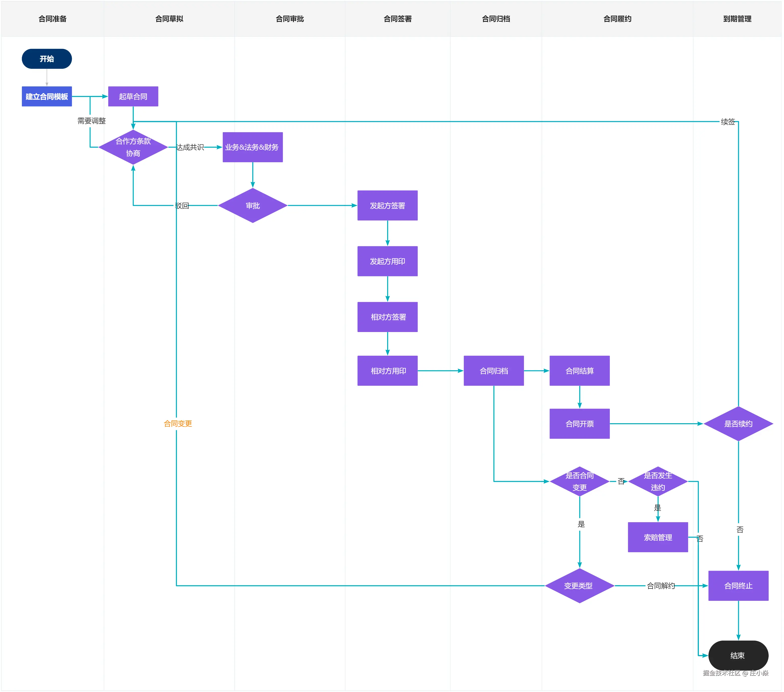The image size is (784, 692).
Task: Select the 建立合同模板 box
Action: coord(47,96)
